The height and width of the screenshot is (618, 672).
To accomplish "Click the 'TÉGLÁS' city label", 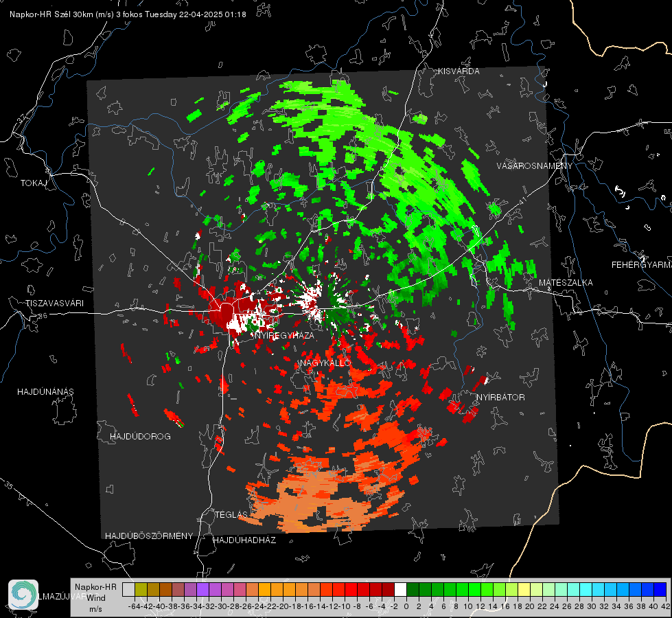I will pos(231,514).
